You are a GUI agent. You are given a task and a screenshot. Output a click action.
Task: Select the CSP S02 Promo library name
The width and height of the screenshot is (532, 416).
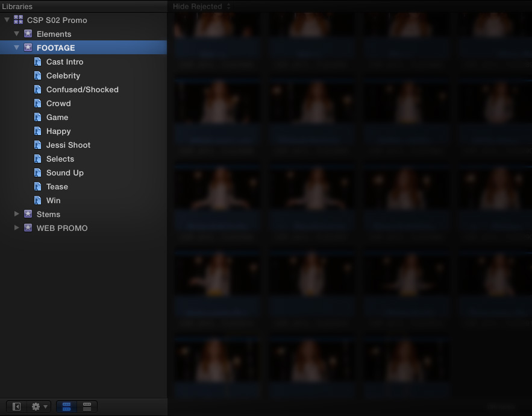57,20
